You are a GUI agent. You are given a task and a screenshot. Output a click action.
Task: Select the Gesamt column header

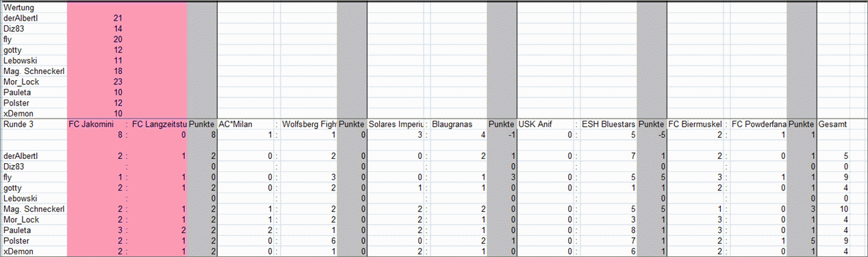point(833,125)
